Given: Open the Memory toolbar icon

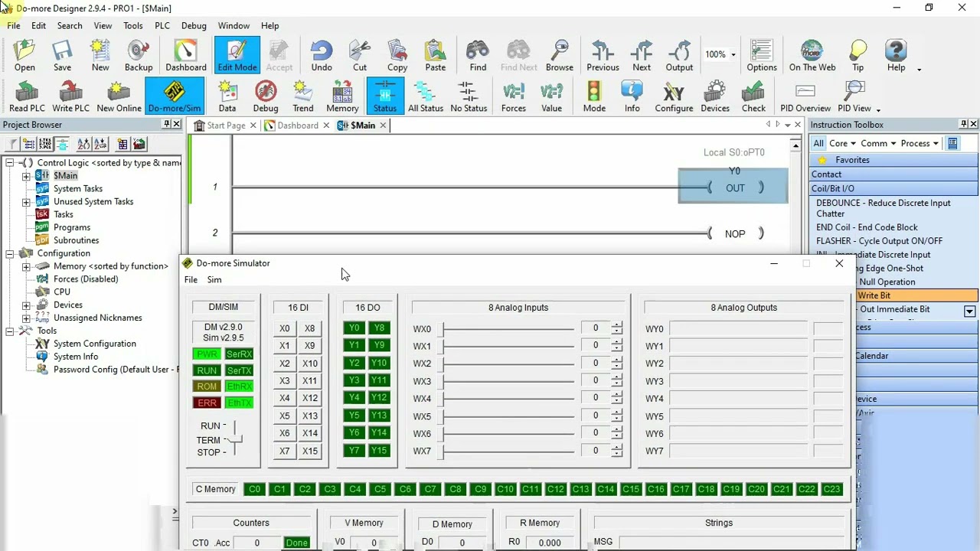Looking at the screenshot, I should (x=342, y=96).
